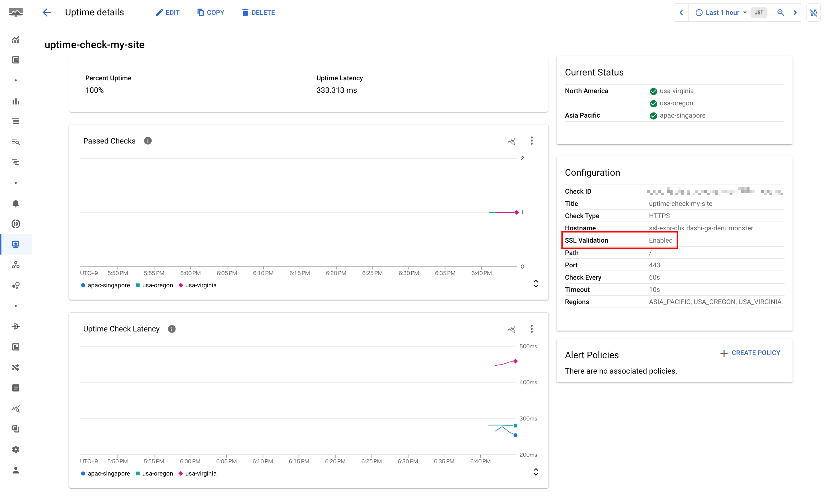Click the JST timezone chip
The width and height of the screenshot is (825, 504).
coord(759,12)
